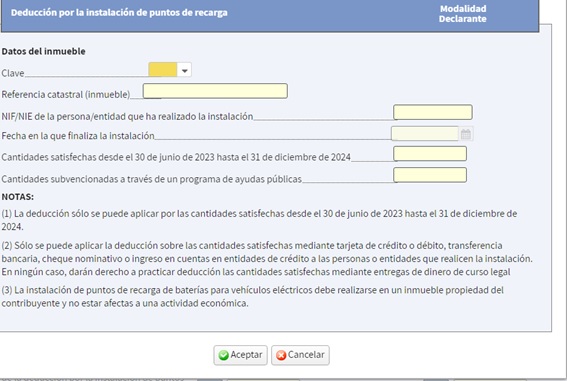This screenshot has height=381, width=567.
Task: Focus the Cantidades subvencionadas amount field
Action: (x=430, y=175)
